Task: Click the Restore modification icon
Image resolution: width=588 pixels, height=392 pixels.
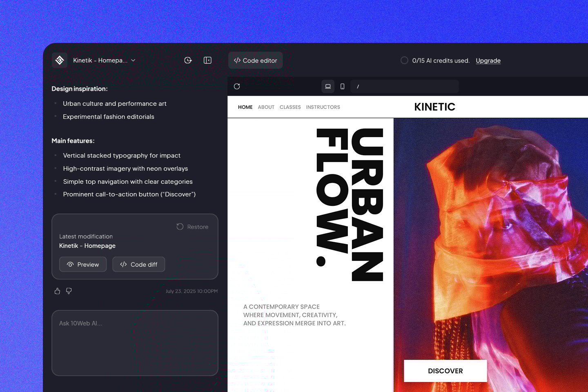Action: point(180,227)
